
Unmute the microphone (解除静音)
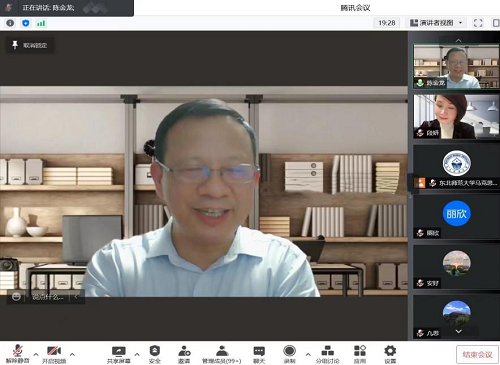(x=18, y=354)
